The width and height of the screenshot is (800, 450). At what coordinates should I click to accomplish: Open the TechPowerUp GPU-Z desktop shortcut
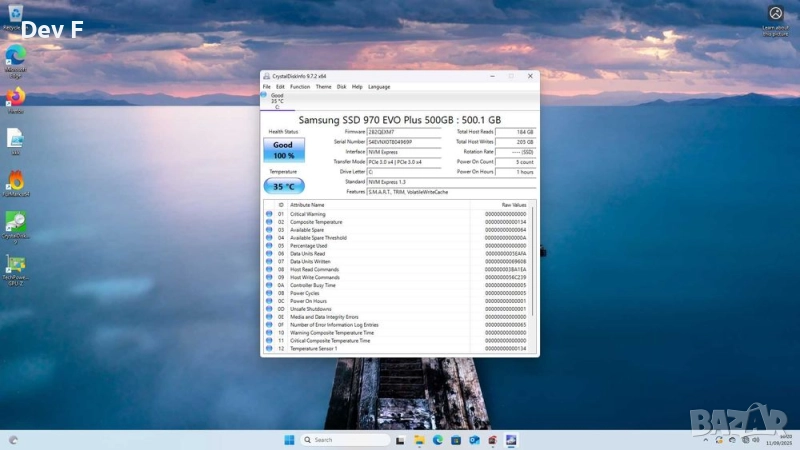pyautogui.click(x=16, y=265)
